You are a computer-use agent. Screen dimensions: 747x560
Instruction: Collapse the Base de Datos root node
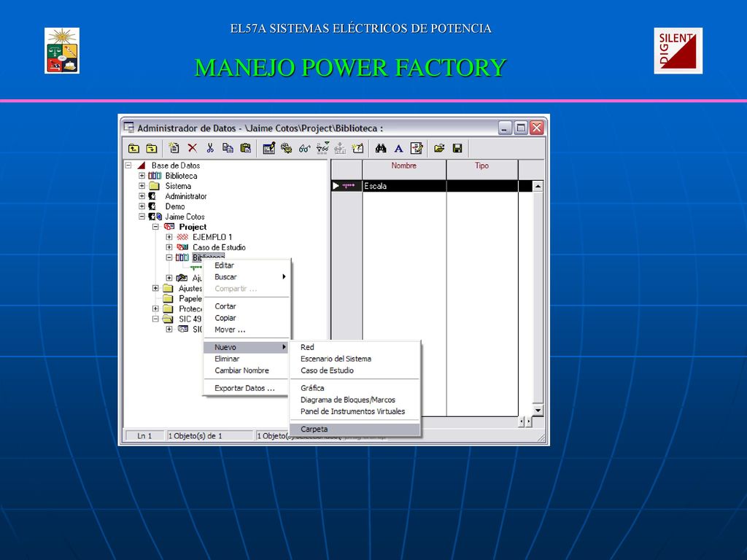coord(128,166)
